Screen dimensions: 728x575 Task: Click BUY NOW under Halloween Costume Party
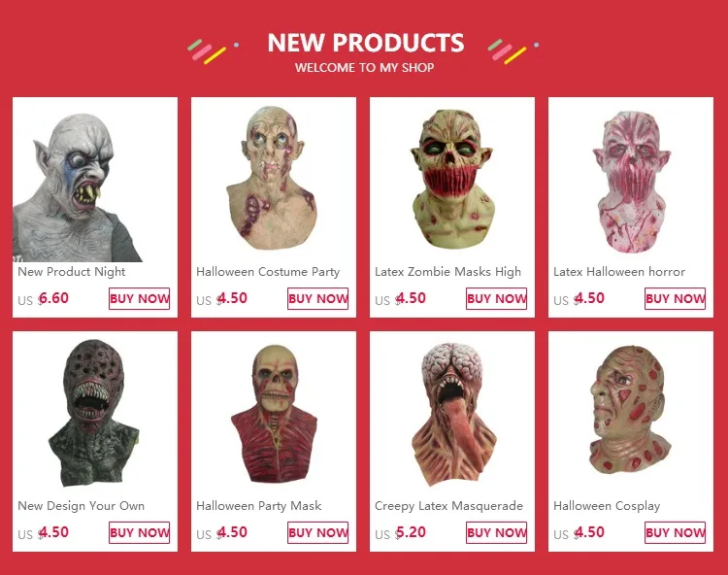(318, 298)
